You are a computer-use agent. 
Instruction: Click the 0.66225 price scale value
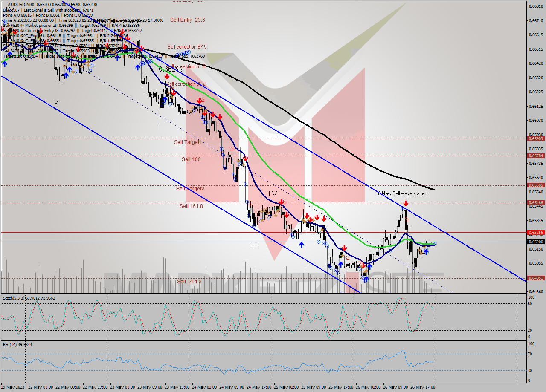coord(536,92)
